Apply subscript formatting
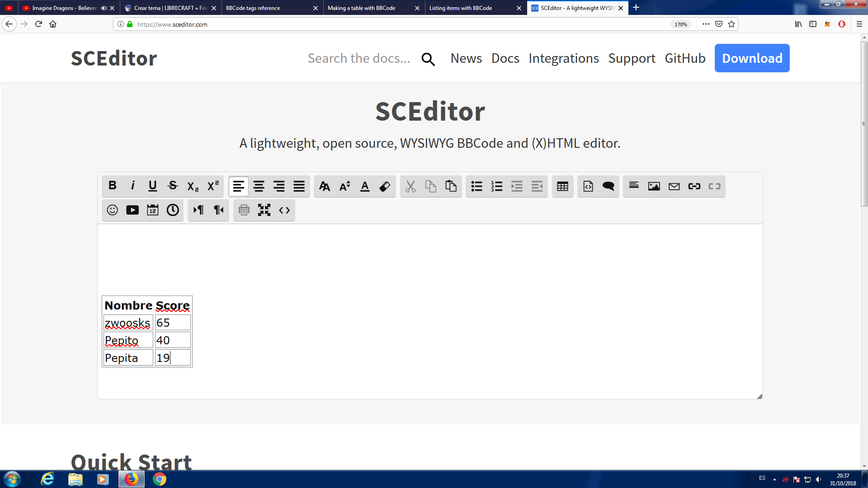The width and height of the screenshot is (868, 488). point(193,186)
